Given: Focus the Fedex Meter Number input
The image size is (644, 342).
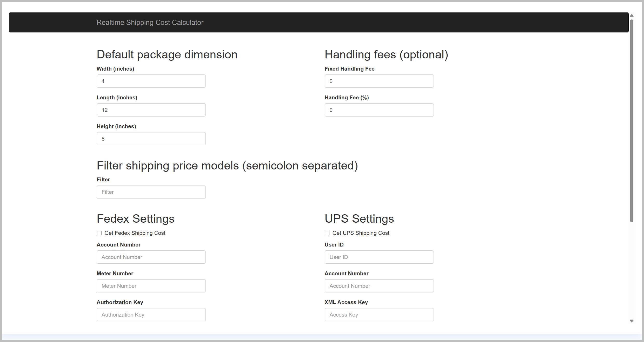Looking at the screenshot, I should click(x=151, y=286).
